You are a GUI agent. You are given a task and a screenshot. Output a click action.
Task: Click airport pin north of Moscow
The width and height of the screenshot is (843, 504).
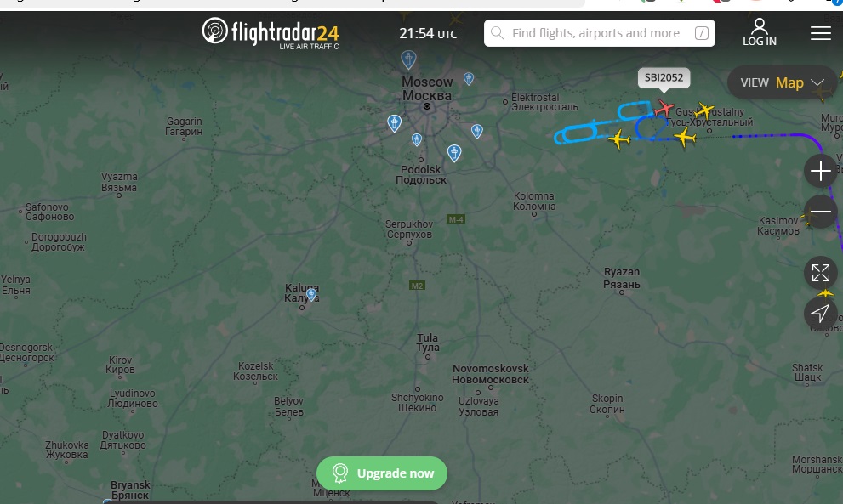(408, 59)
